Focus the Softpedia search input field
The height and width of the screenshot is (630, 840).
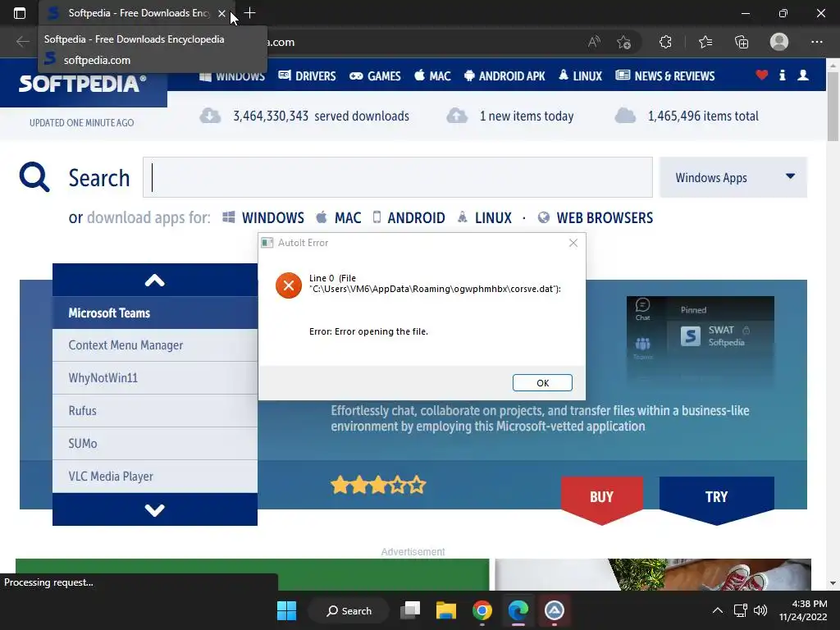pyautogui.click(x=398, y=177)
